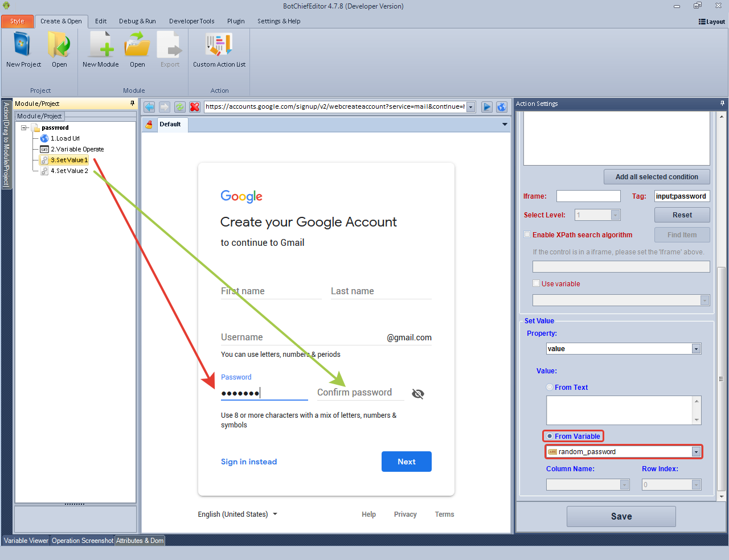Enable XPath search algorithm checkbox
The width and height of the screenshot is (729, 560).
click(527, 234)
